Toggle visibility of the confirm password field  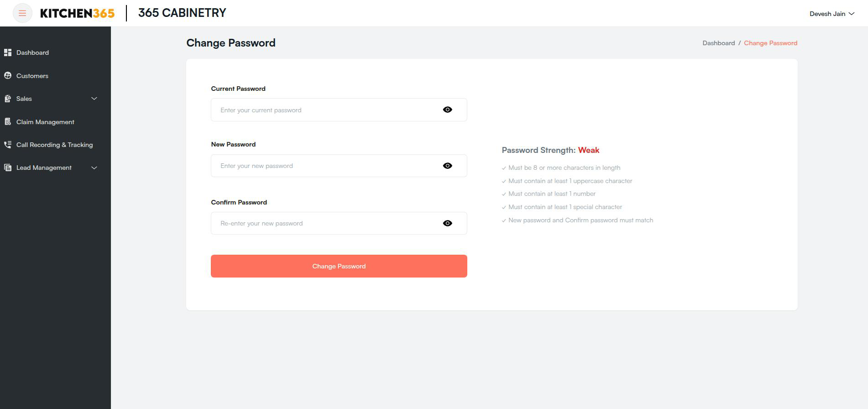pos(447,223)
